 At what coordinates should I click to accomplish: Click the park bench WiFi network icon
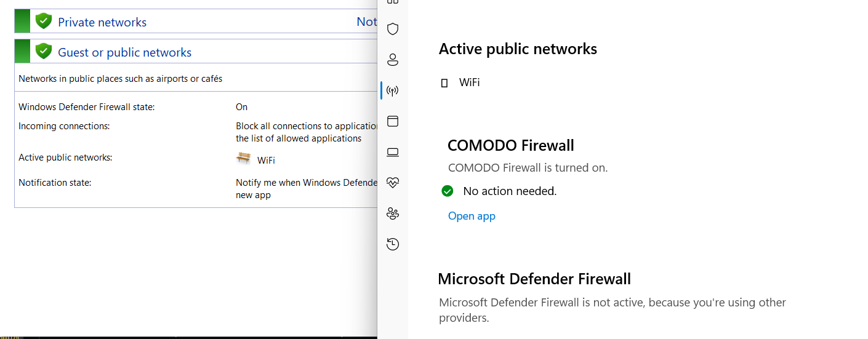coord(244,159)
